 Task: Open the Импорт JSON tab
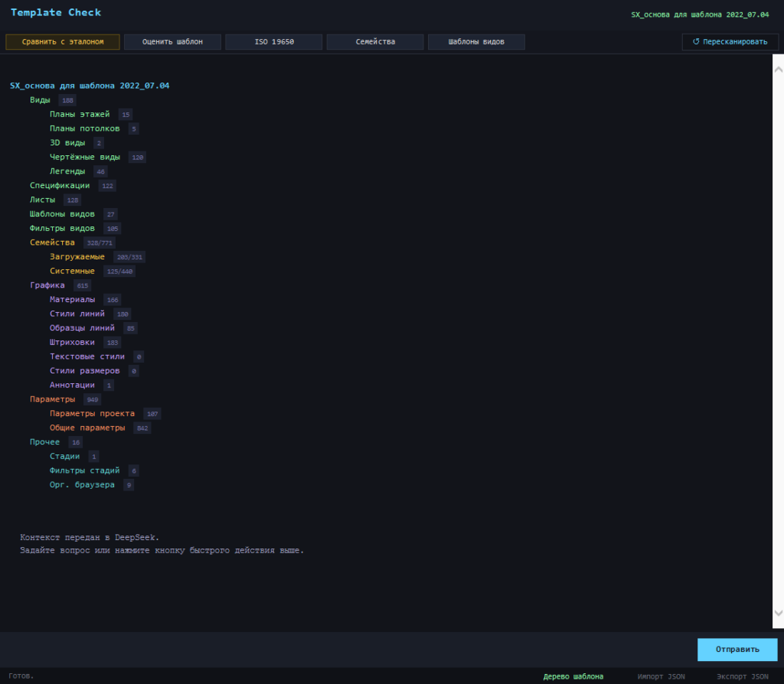661,676
